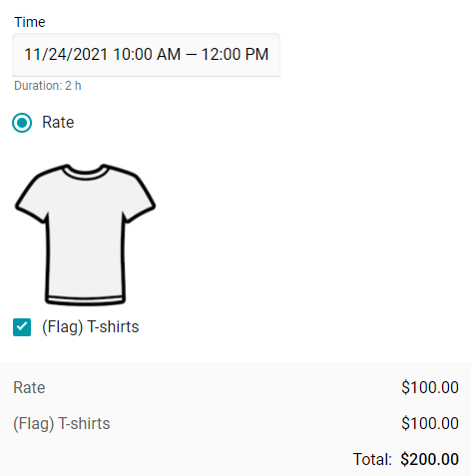This screenshot has height=476, width=471.
Task: Click the dash between start and end time
Action: coord(191,55)
